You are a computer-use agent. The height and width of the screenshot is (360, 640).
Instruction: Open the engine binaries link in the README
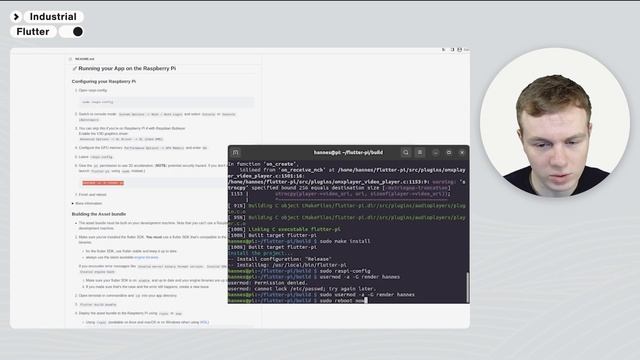tap(146, 258)
